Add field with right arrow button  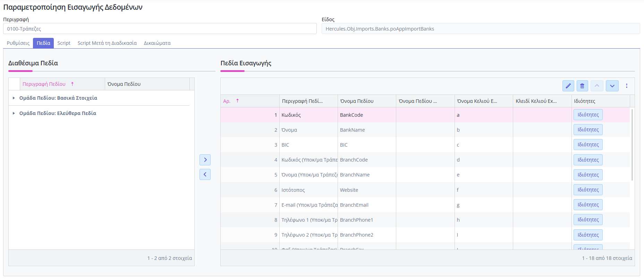(205, 160)
